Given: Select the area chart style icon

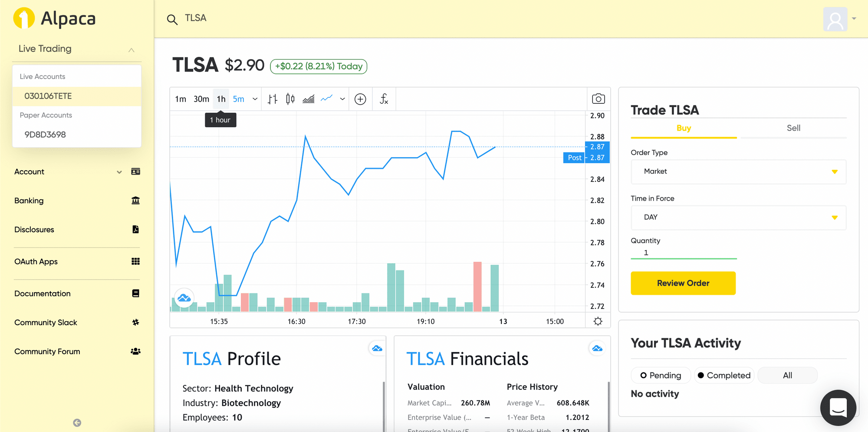Looking at the screenshot, I should [308, 99].
